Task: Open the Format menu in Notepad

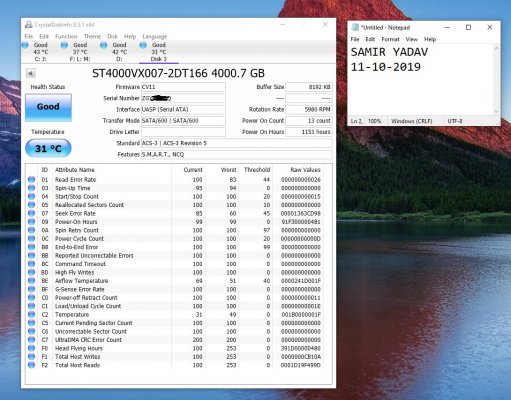Action: (x=390, y=39)
